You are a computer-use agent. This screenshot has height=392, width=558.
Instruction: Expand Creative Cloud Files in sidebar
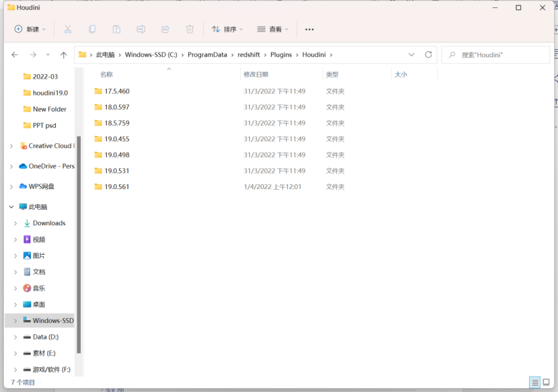(11, 146)
